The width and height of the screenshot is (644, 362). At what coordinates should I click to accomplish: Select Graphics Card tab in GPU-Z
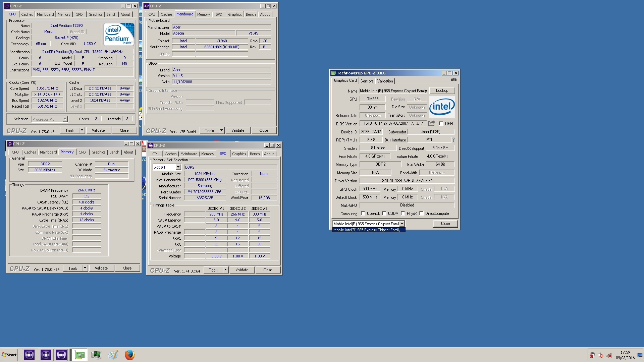pos(345,80)
